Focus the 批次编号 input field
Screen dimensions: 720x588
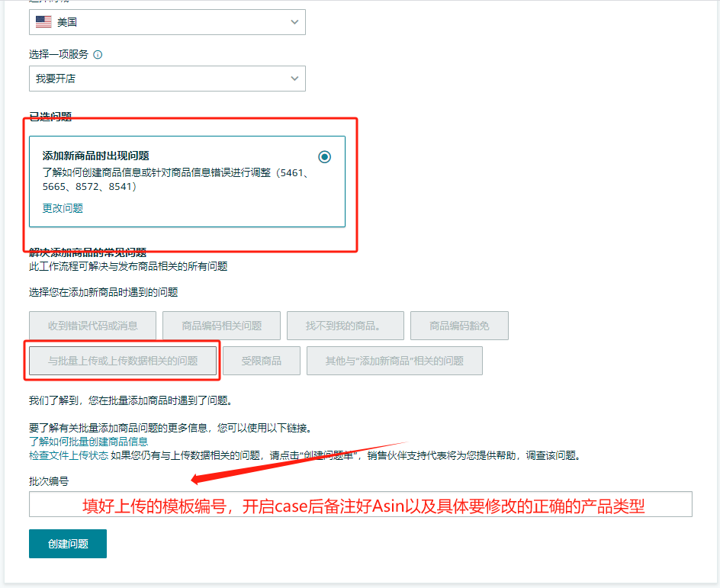pyautogui.click(x=360, y=504)
